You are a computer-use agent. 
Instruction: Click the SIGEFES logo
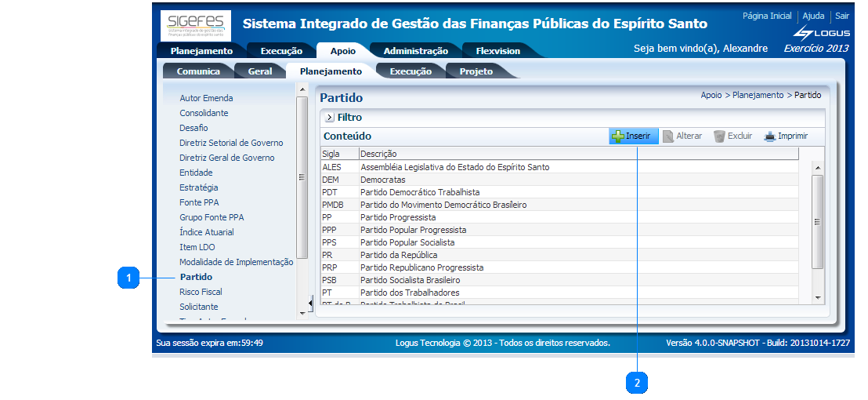coord(196,25)
